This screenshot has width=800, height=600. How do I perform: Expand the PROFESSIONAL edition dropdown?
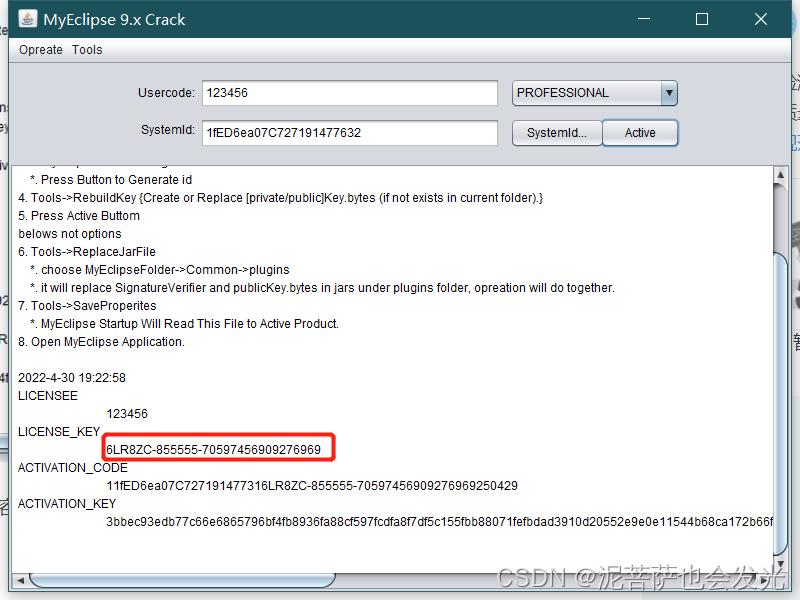click(669, 93)
